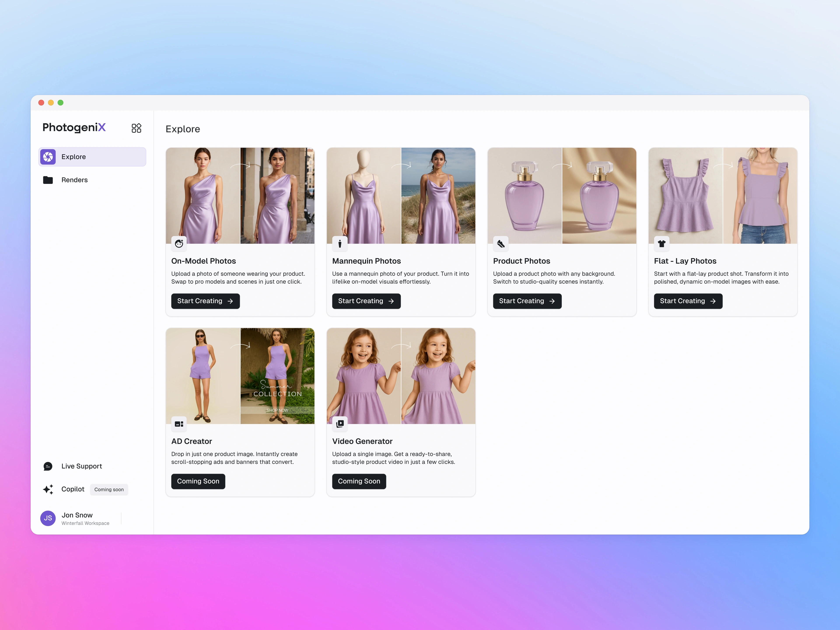Viewport: 840px width, 630px height.
Task: Click the face icon on the On-Model Photos card
Action: pos(179,244)
